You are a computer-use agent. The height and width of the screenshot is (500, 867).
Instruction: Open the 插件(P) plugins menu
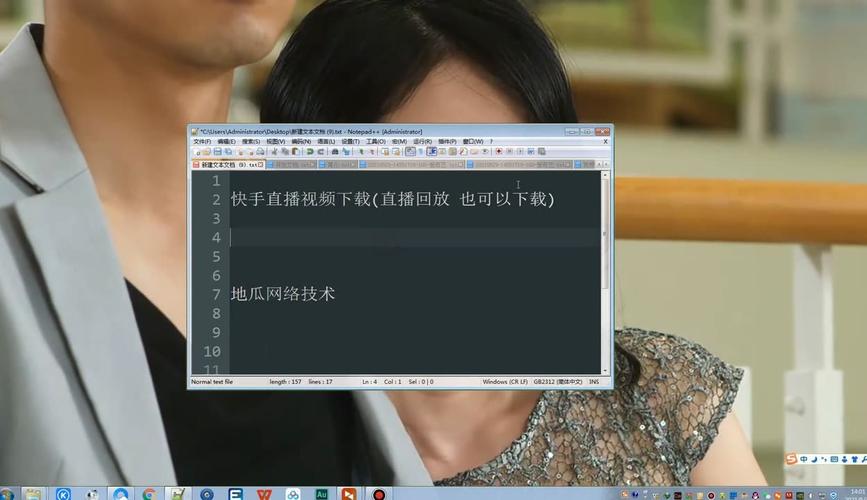pyautogui.click(x=447, y=142)
